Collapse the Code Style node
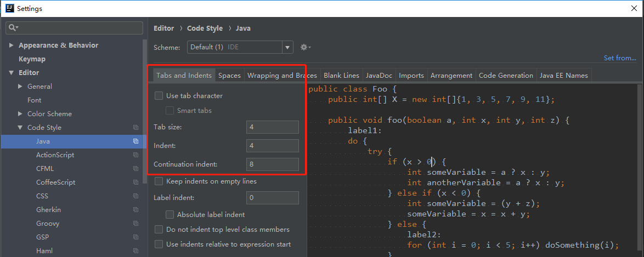Screen dimensions: 644x257 tap(20, 128)
